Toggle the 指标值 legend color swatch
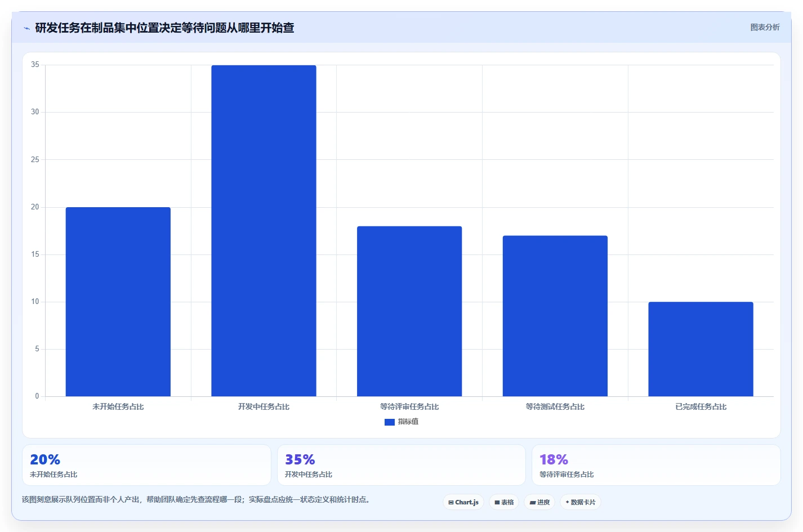This screenshot has height=532, width=803. tap(390, 422)
